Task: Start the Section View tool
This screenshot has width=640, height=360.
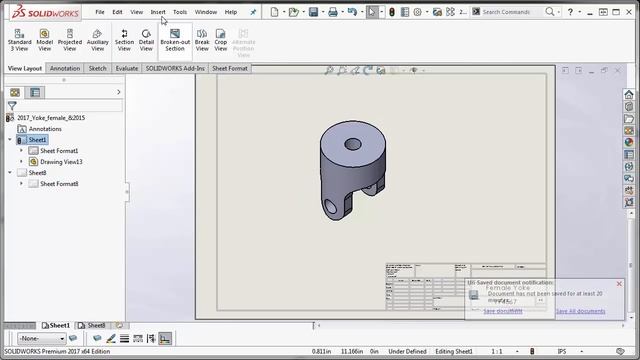Action: click(x=124, y=40)
